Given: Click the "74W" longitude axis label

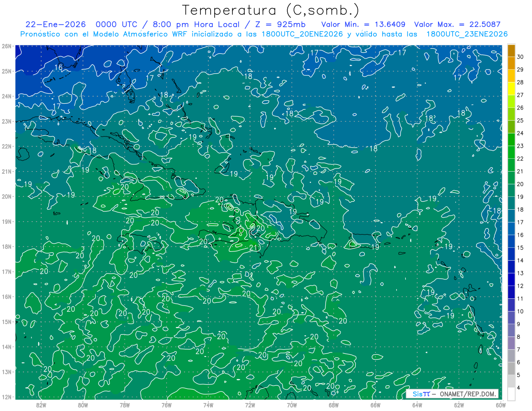Looking at the screenshot, I should (208, 405).
